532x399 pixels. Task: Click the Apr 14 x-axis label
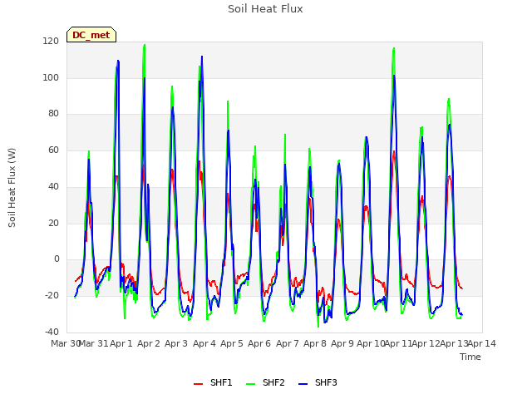482,343
